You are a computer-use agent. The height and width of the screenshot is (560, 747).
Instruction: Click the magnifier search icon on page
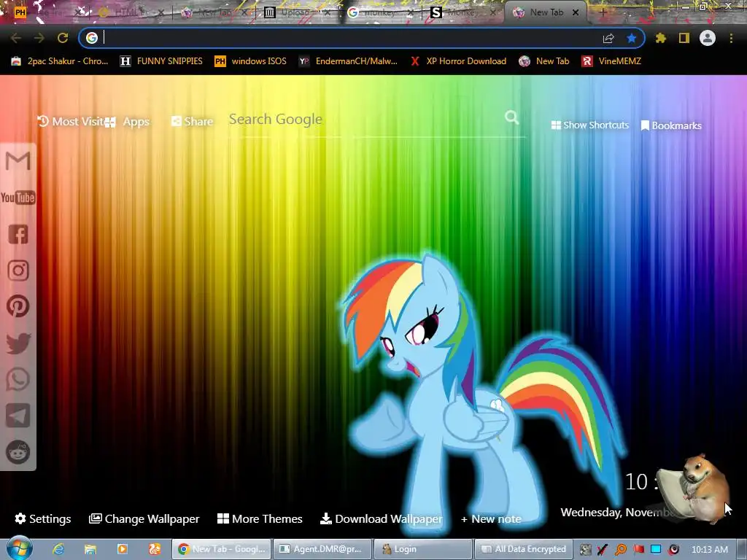511,117
